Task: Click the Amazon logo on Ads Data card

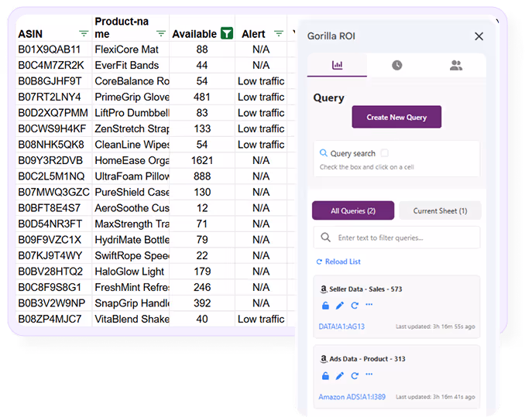Action: [x=324, y=359]
